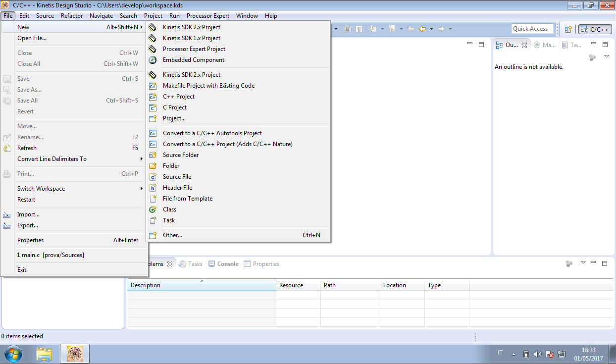Viewport: 616px width, 364px height.
Task: Sort problems by the Location column header
Action: (x=403, y=285)
